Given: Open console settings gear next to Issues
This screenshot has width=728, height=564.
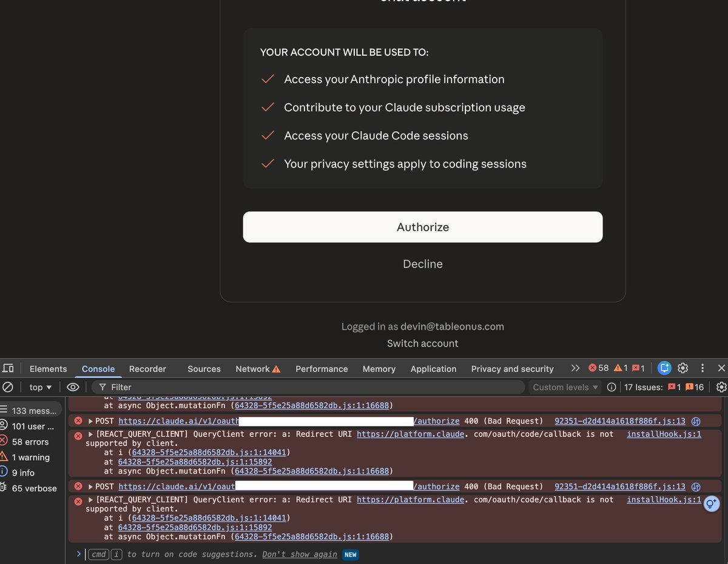Looking at the screenshot, I should pyautogui.click(x=721, y=387).
